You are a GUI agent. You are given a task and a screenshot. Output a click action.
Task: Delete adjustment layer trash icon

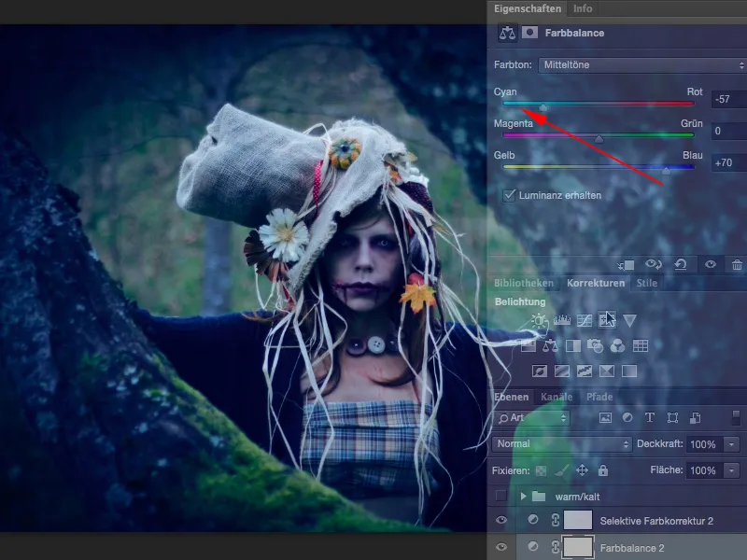(x=737, y=264)
